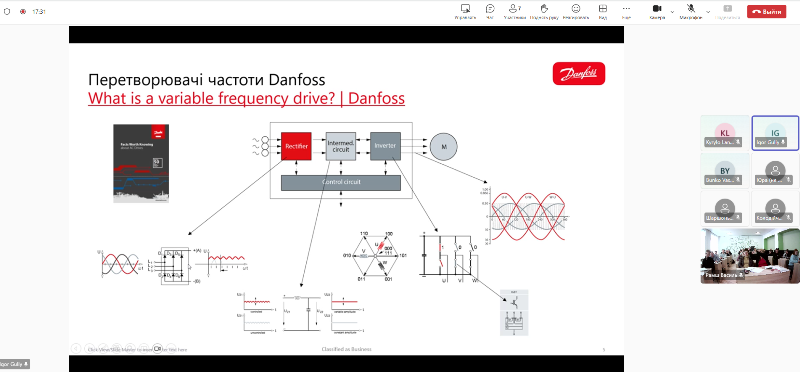The image size is (800, 372).
Task: Open the reactions smiley menu
Action: (576, 11)
